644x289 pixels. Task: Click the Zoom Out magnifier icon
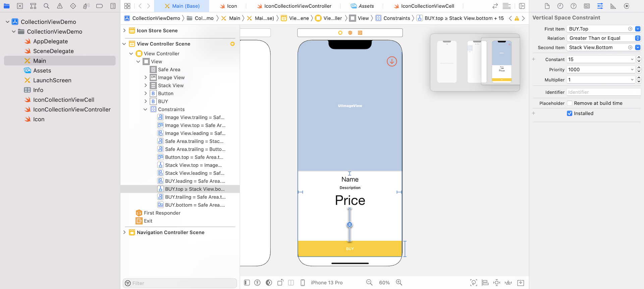tap(369, 283)
